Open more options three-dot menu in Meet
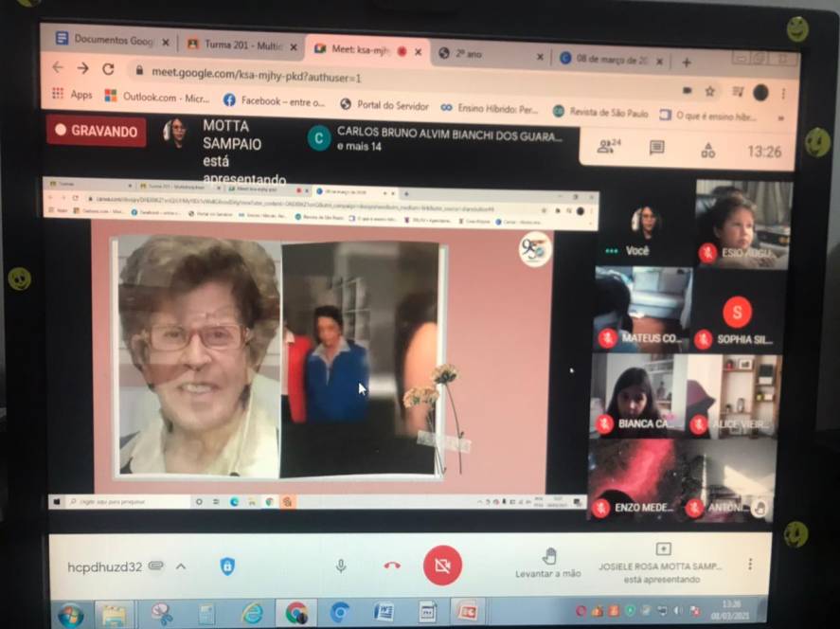This screenshot has width=840, height=629. [750, 564]
